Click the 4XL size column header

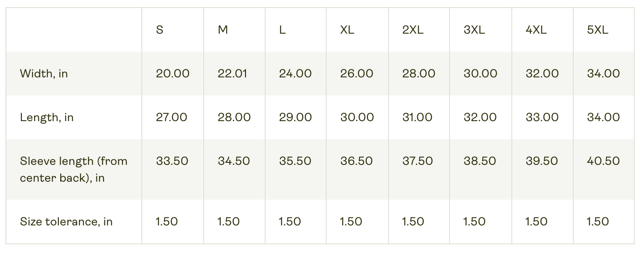tap(536, 30)
